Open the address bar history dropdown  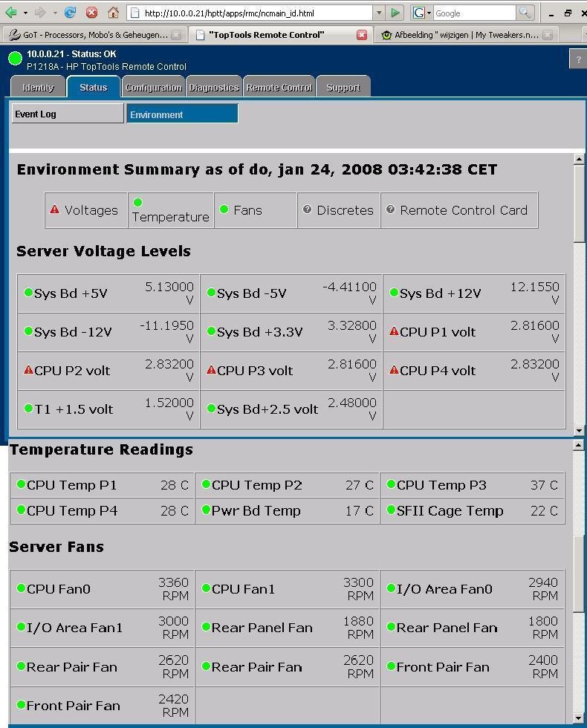[x=379, y=13]
